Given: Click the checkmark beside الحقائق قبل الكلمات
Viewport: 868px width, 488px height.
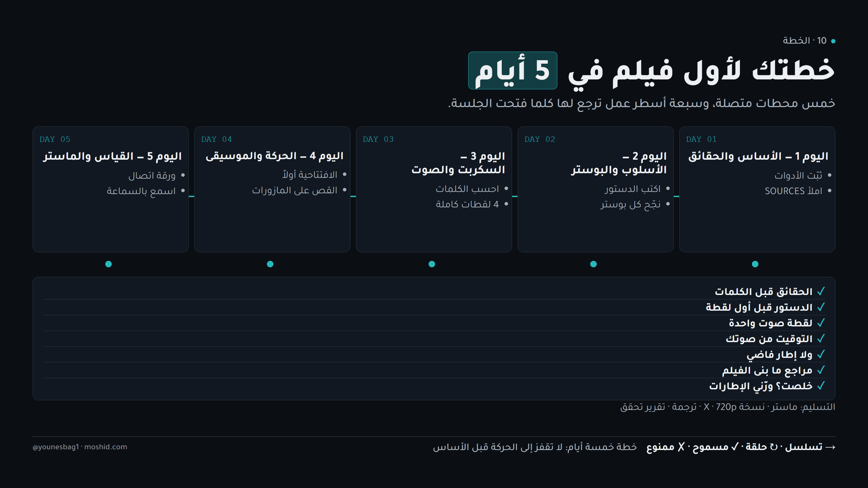Looking at the screenshot, I should tap(821, 291).
